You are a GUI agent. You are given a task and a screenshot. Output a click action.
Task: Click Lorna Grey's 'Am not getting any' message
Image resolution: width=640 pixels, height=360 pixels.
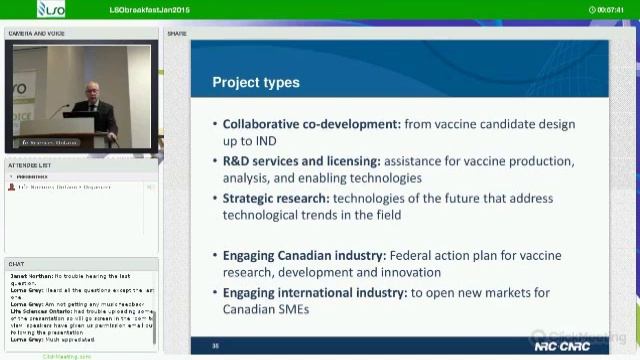(77, 304)
